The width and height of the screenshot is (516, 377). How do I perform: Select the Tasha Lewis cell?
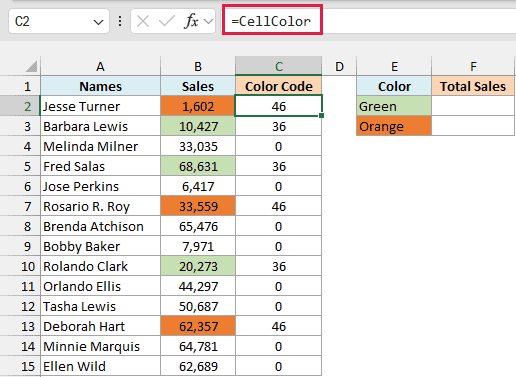[x=100, y=306]
